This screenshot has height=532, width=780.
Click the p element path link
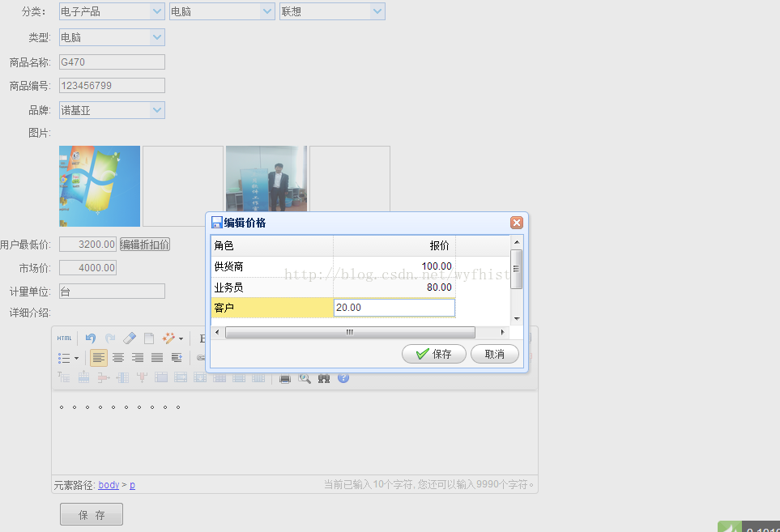132,485
